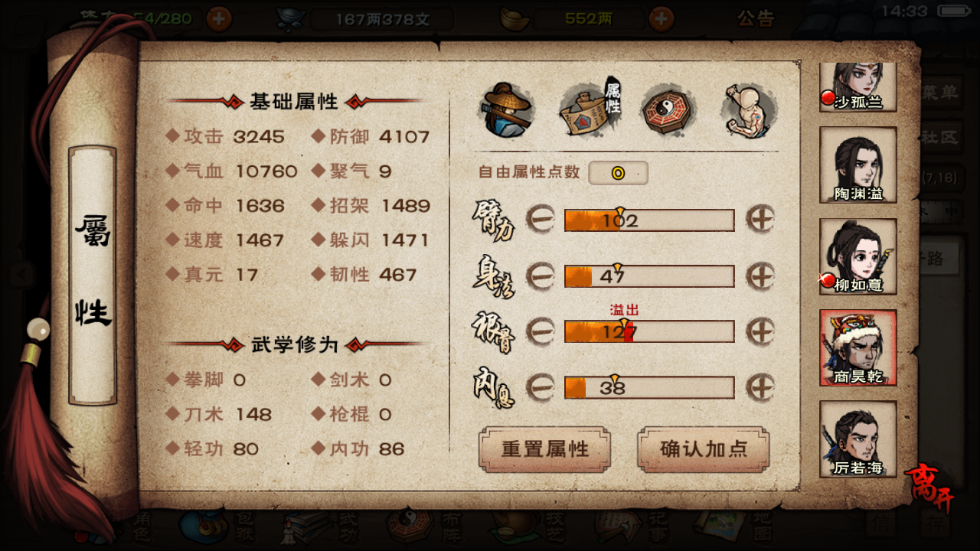
Task: Select character portrait 陶渊溢
Action: point(858,165)
